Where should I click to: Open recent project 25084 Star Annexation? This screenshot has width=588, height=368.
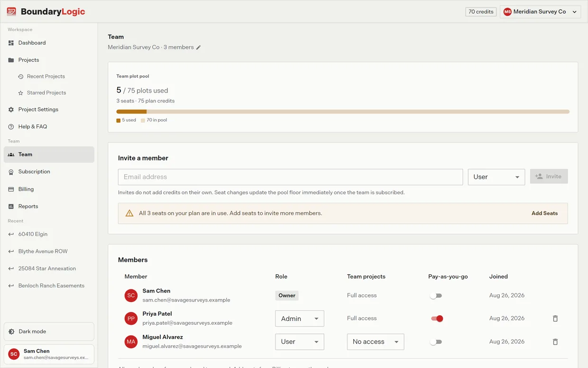pos(49,269)
